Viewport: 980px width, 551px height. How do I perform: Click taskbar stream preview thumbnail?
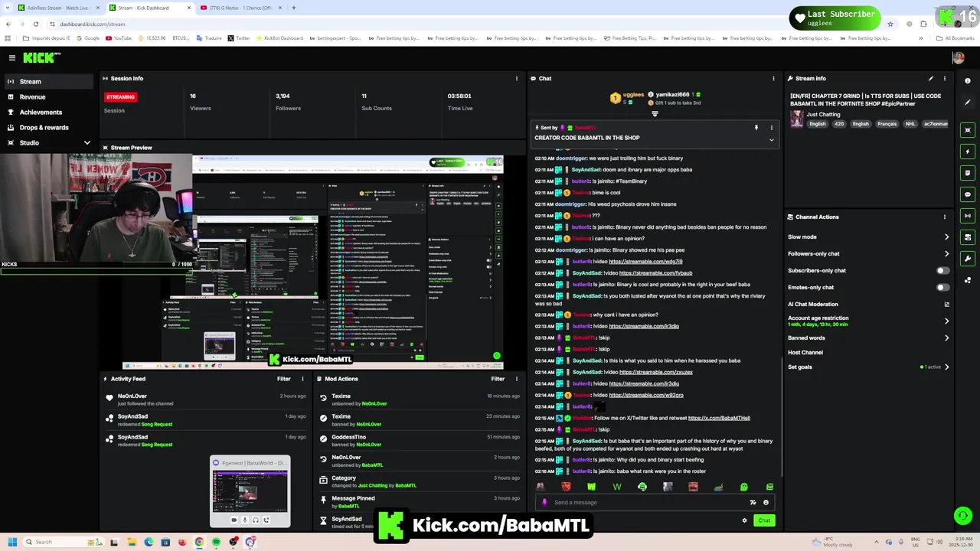(x=250, y=491)
